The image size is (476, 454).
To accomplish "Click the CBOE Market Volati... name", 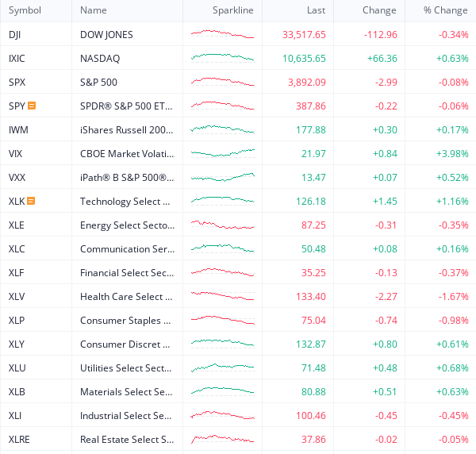I will (x=127, y=154).
